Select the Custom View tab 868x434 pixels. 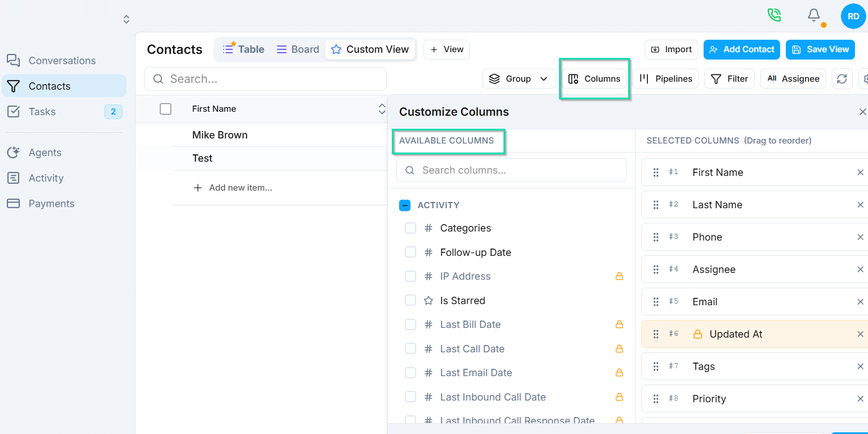click(370, 49)
